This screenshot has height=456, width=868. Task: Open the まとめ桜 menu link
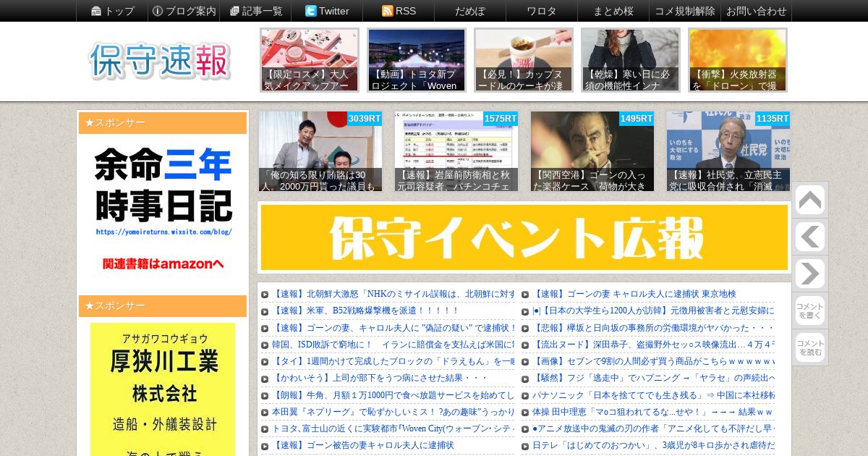(613, 11)
